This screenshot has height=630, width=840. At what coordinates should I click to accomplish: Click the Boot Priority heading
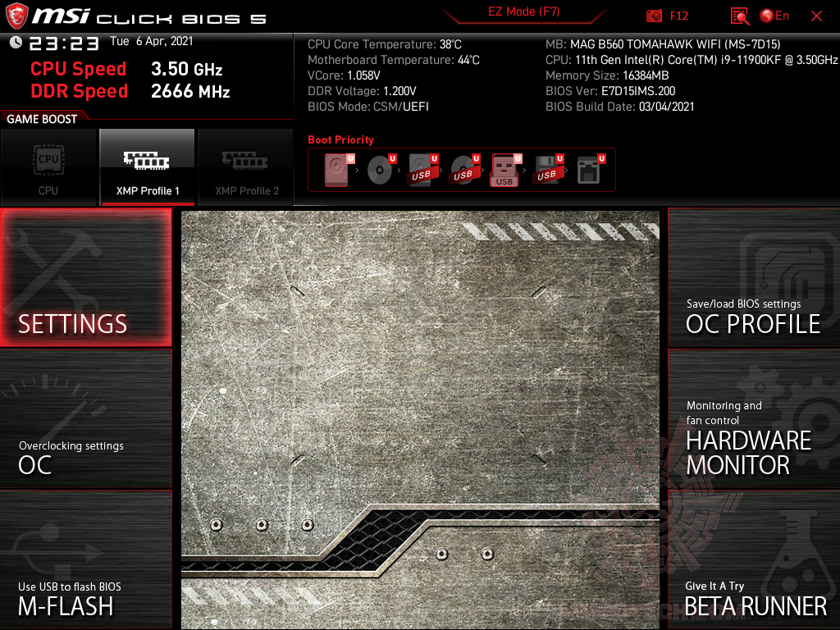pos(340,139)
